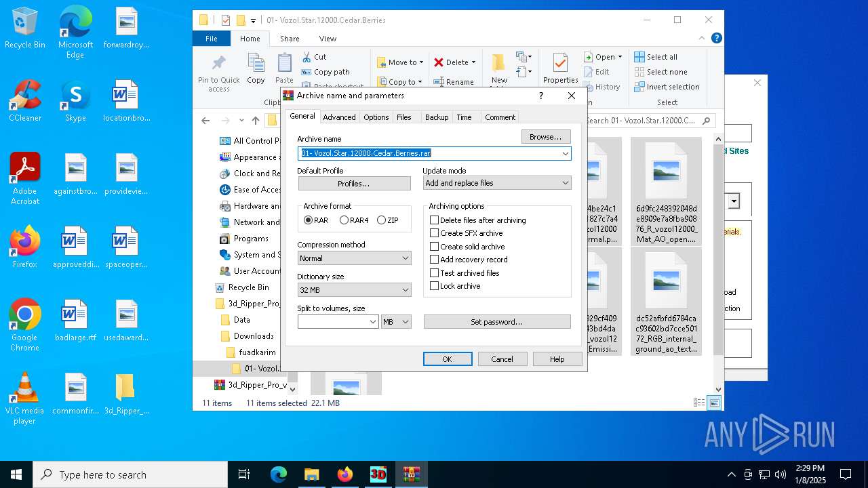
Task: Open Recycle Bin desktop icon
Action: [25, 28]
